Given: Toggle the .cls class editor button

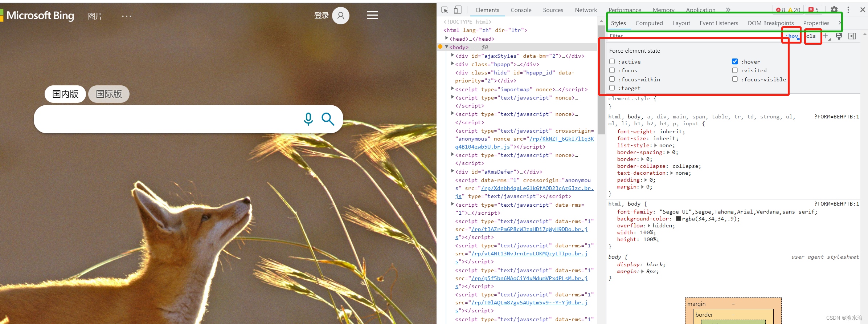Looking at the screenshot, I should pos(811,36).
